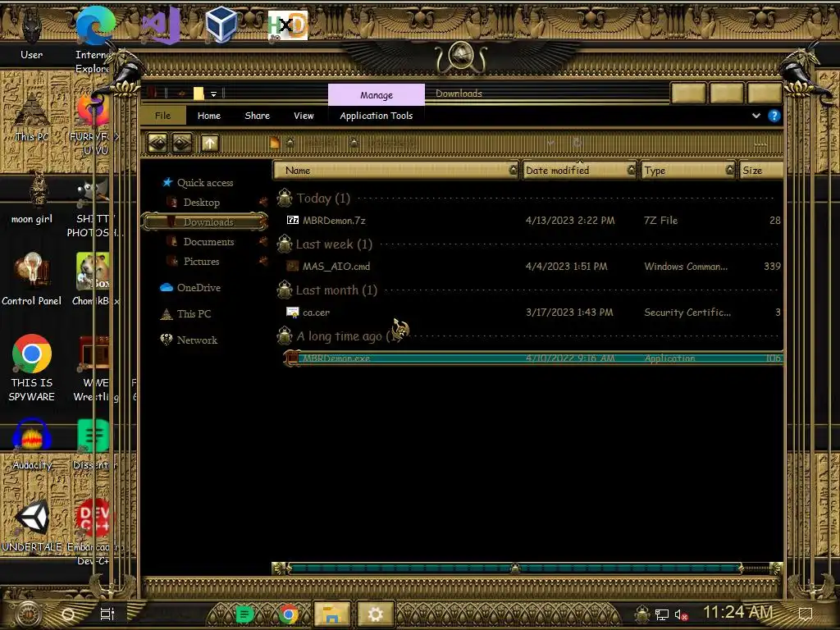Switch to the View ribbon tab

304,116
